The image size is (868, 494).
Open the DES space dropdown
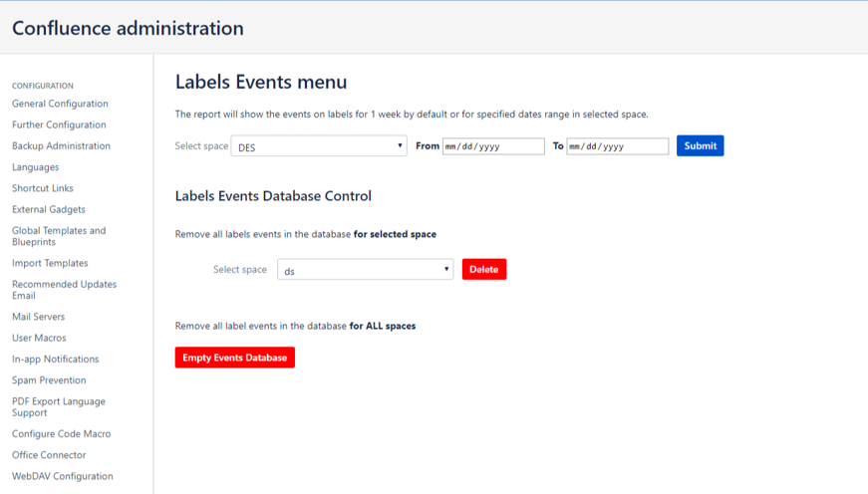click(319, 146)
